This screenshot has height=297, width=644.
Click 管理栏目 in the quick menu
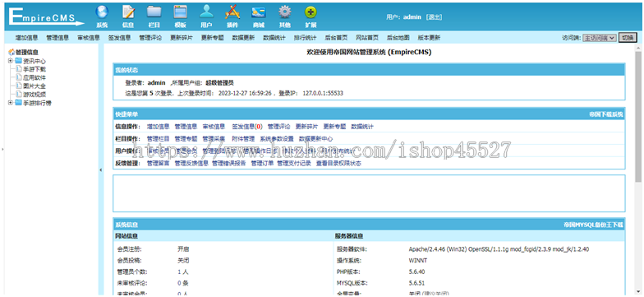[x=158, y=138]
